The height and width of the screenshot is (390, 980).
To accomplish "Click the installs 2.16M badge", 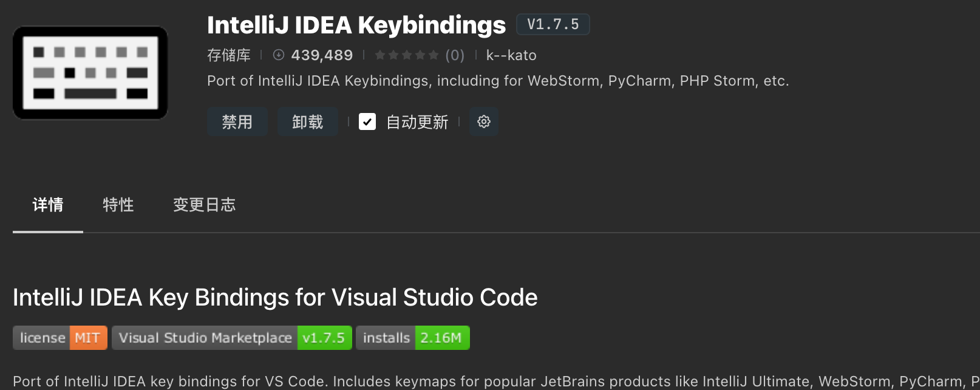I will (413, 338).
